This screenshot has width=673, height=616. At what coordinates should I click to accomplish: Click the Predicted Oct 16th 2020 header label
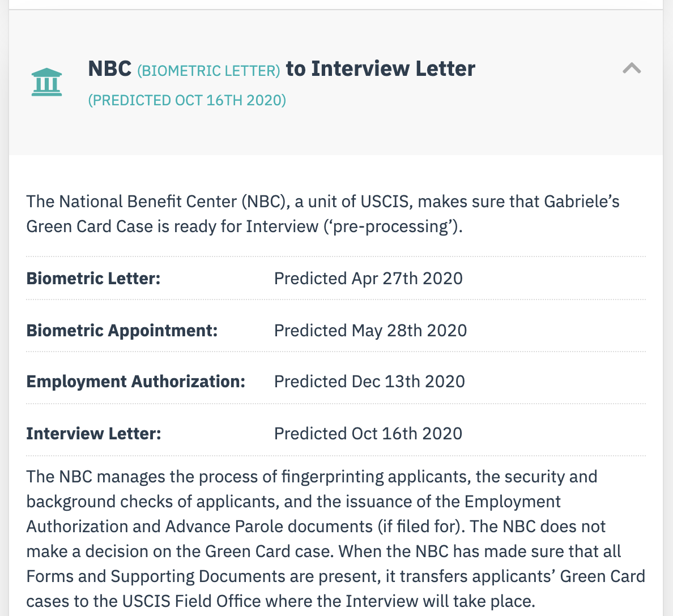(x=187, y=100)
